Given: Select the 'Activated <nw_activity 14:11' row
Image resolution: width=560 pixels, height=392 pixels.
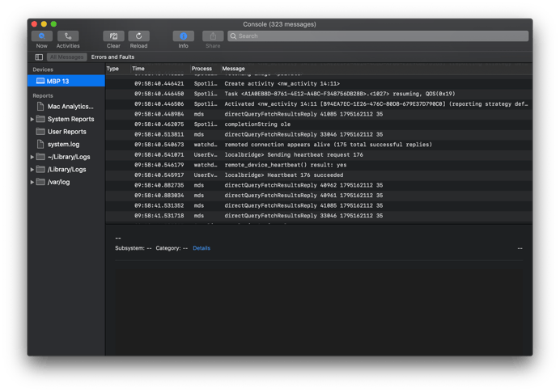Looking at the screenshot, I should pos(319,103).
